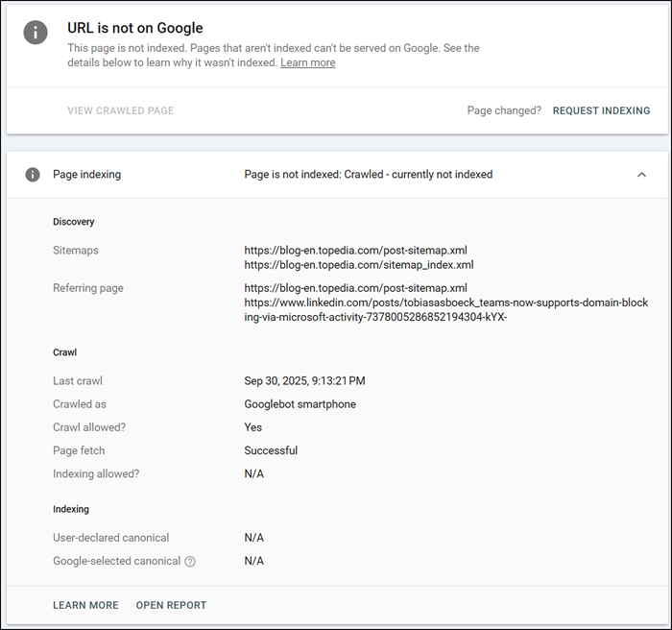The image size is (672, 630).
Task: Select the 'Successful' page fetch value
Action: click(271, 450)
